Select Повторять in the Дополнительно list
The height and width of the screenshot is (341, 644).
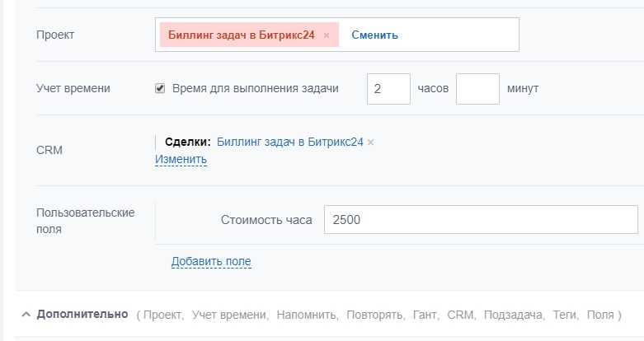click(x=375, y=315)
